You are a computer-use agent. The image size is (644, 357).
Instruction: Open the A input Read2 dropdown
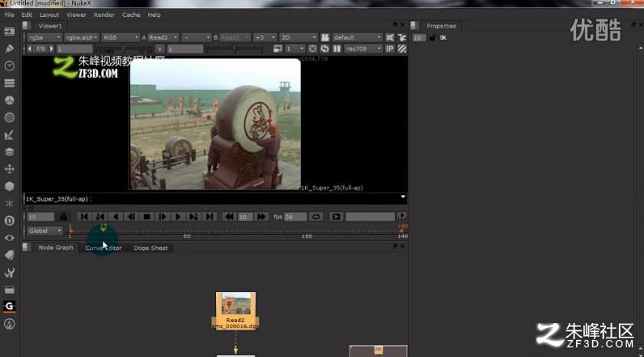(x=163, y=37)
